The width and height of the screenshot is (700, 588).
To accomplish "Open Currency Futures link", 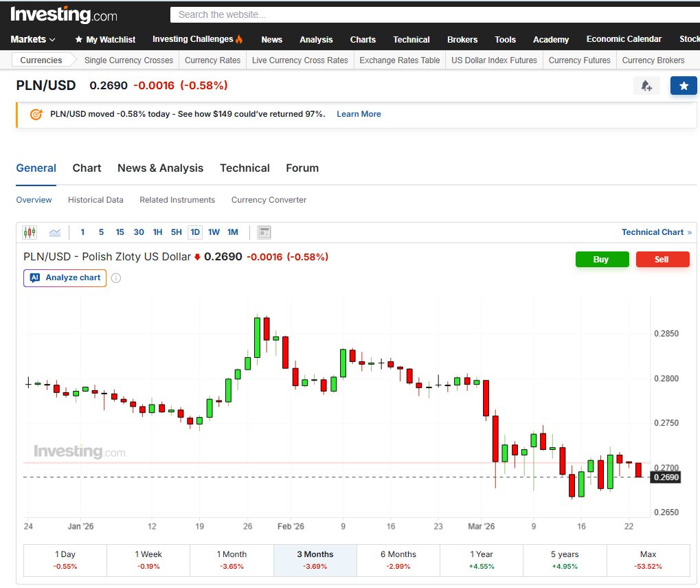I will pos(580,60).
